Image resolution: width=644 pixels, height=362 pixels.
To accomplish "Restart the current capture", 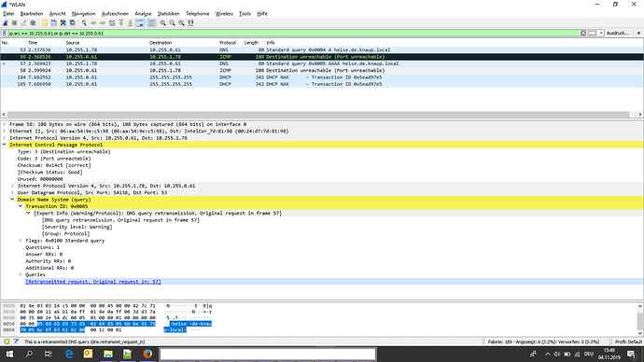I will (24, 23).
